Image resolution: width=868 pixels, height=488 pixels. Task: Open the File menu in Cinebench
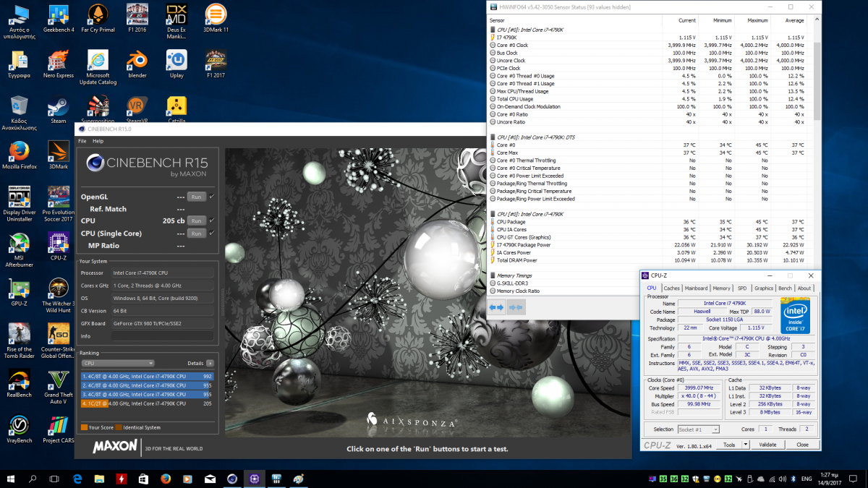click(82, 141)
